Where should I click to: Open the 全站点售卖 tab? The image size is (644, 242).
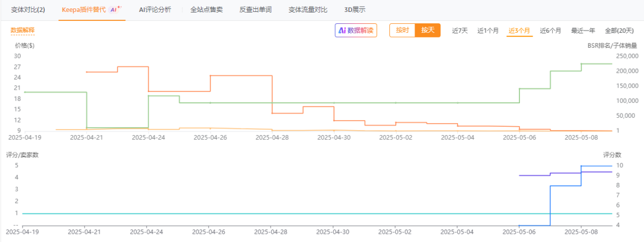click(206, 10)
